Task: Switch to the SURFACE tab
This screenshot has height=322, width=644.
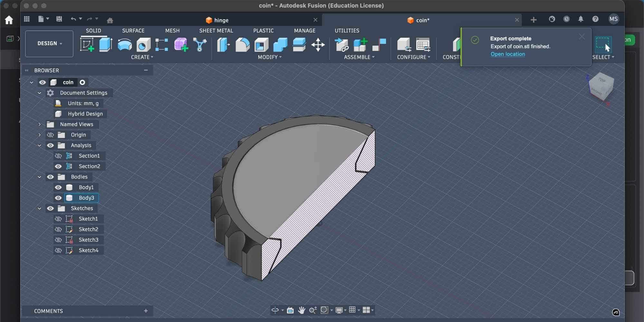Action: [133, 31]
